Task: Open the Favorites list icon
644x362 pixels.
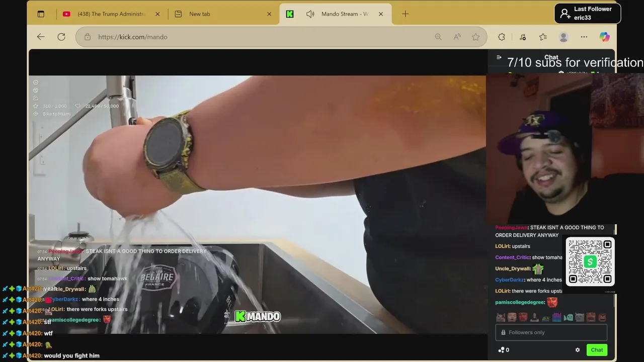Action: [543, 37]
